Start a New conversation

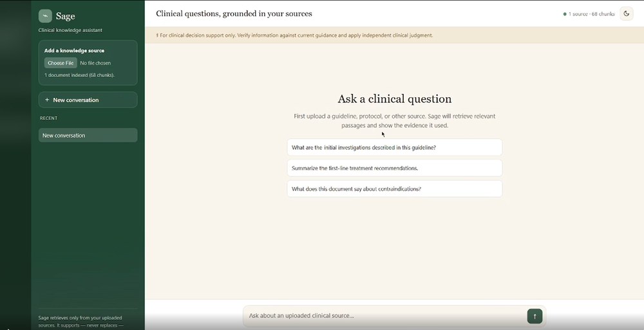(x=88, y=100)
